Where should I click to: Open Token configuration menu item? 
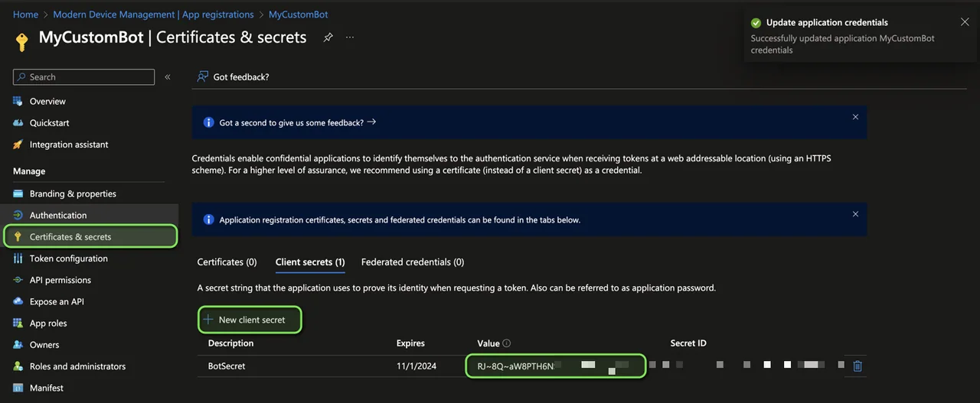pos(69,258)
